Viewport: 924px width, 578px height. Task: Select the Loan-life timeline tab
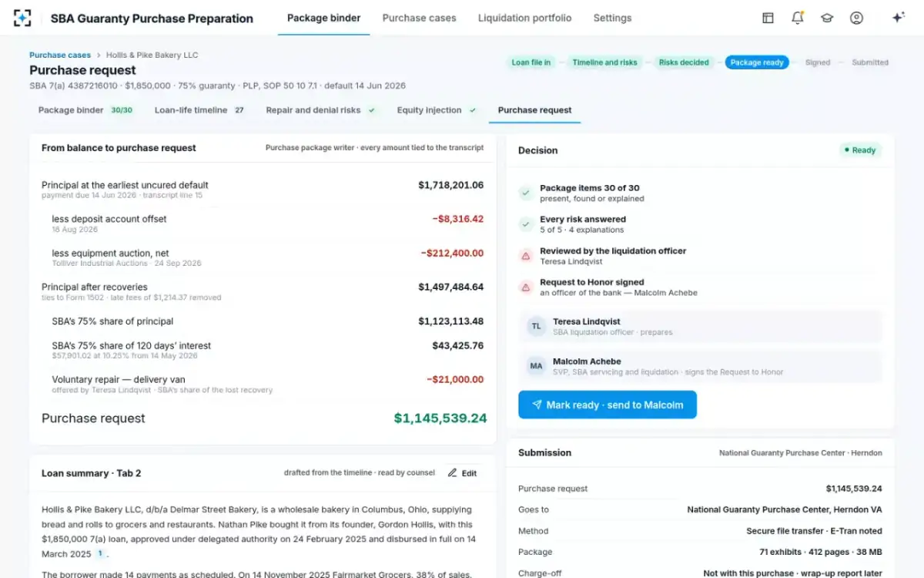tap(199, 110)
